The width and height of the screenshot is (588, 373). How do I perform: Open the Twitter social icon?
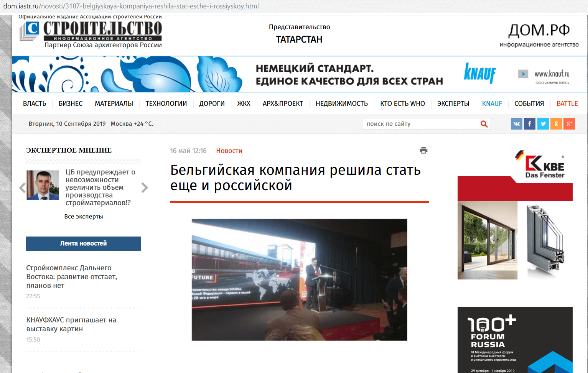(543, 124)
